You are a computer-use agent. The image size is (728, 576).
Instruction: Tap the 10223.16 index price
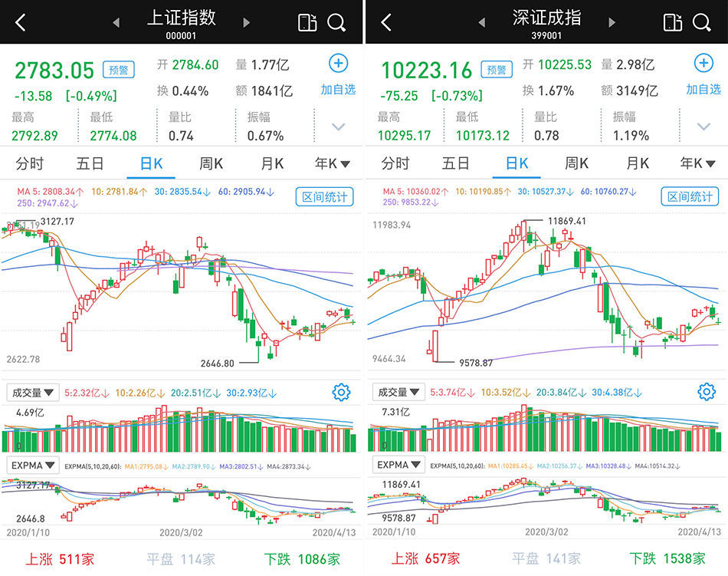(426, 71)
